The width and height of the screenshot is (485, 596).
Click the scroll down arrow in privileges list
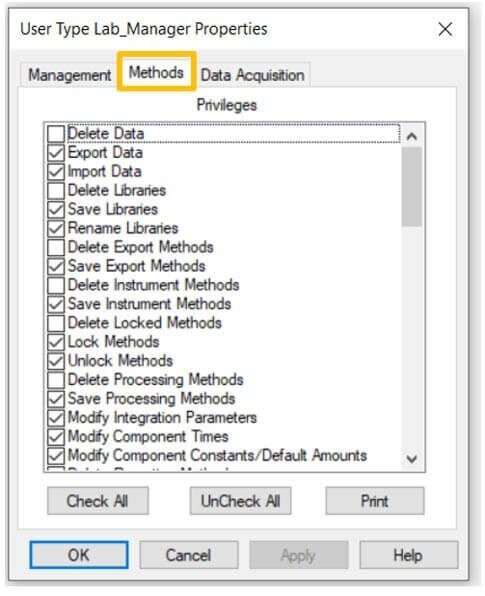click(412, 459)
